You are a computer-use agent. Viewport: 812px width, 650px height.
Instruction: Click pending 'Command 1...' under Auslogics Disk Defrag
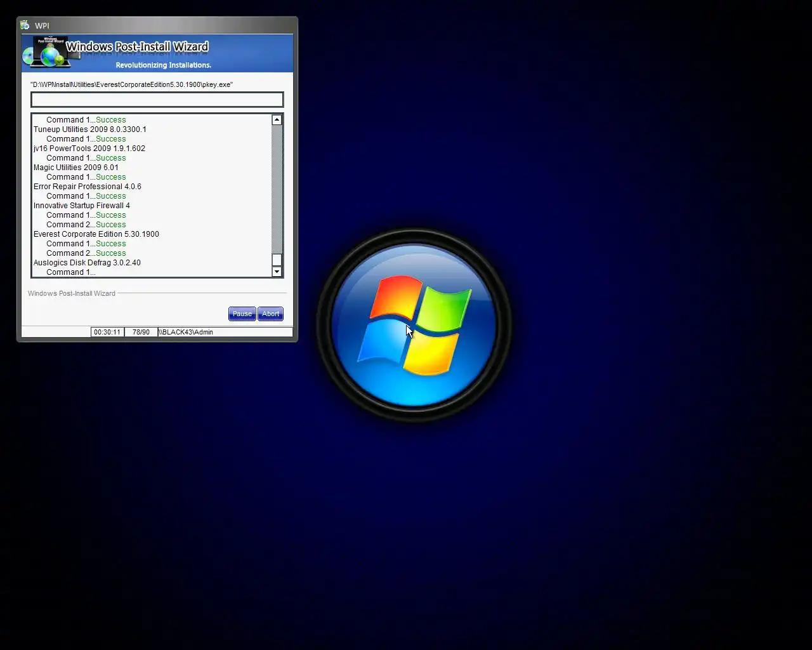click(x=70, y=272)
